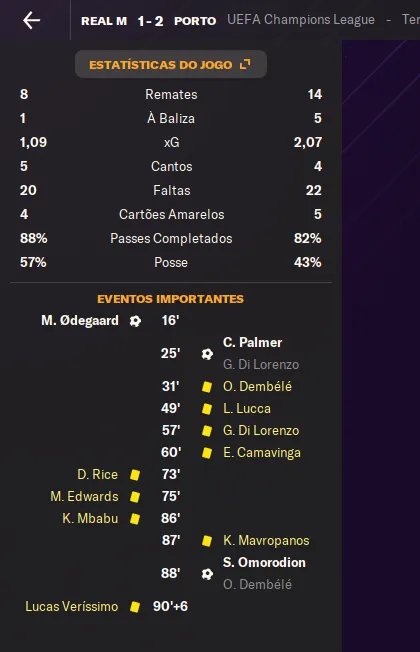Viewport: 420px width, 652px height.
Task: Go back using the arrow icon
Action: tap(32, 20)
